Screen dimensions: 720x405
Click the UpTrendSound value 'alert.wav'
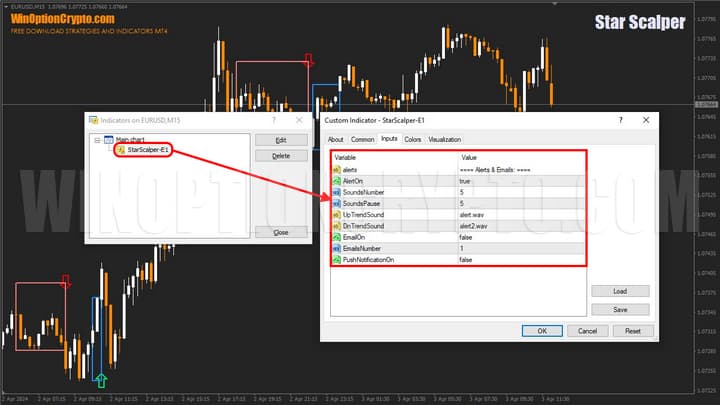click(472, 215)
